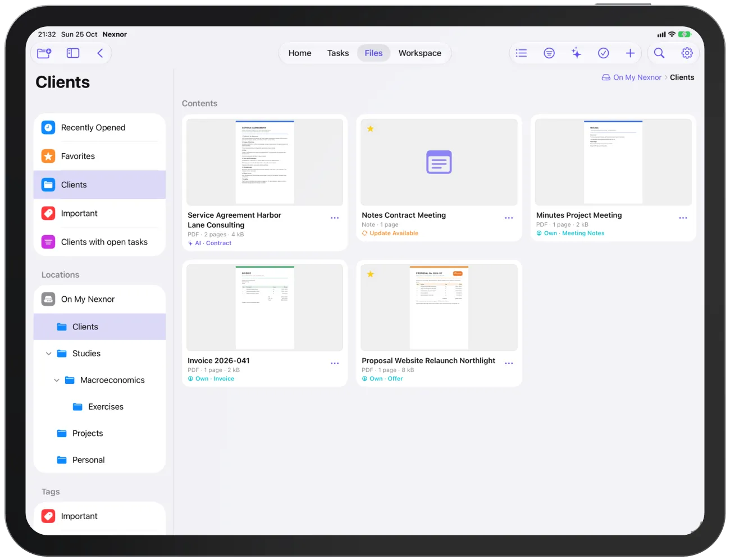This screenshot has width=730, height=560.
Task: Open settings gear icon
Action: [687, 53]
